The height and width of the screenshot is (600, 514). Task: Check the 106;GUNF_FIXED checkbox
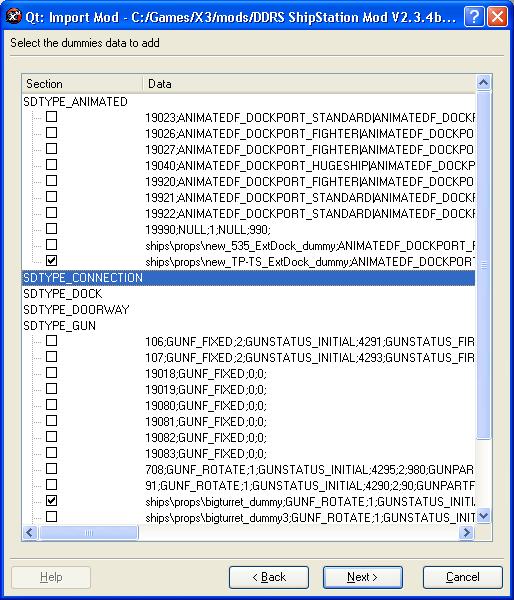pos(51,341)
